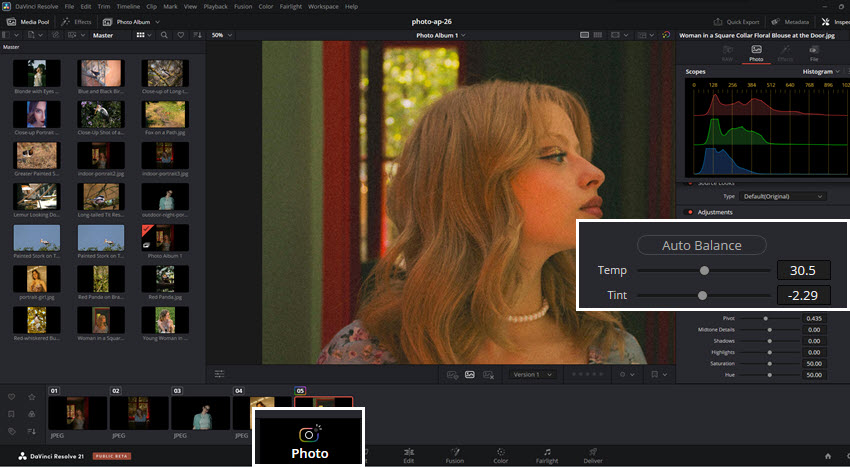
Task: Click the search magnifier in media pool
Action: (164, 35)
